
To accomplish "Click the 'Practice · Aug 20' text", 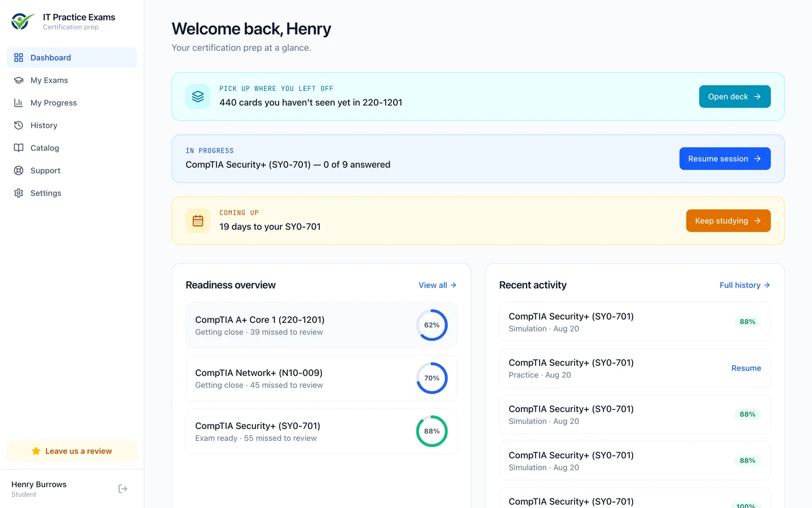I will 540,375.
